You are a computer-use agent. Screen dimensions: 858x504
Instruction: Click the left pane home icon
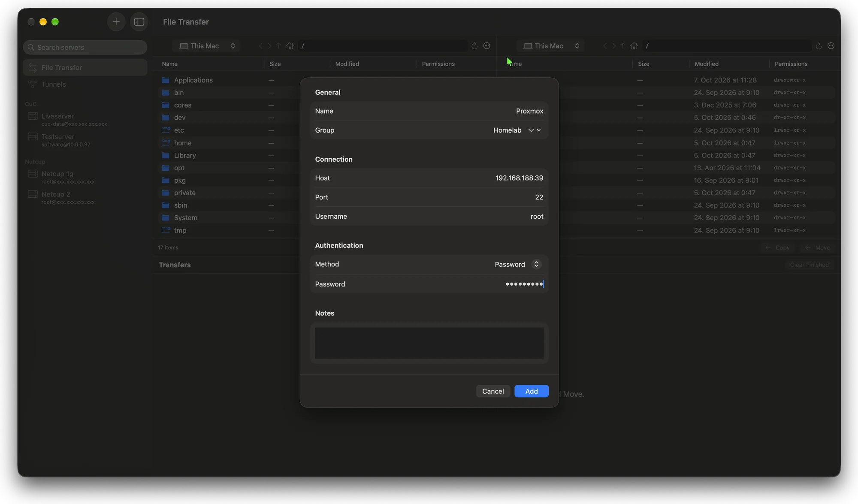[290, 46]
